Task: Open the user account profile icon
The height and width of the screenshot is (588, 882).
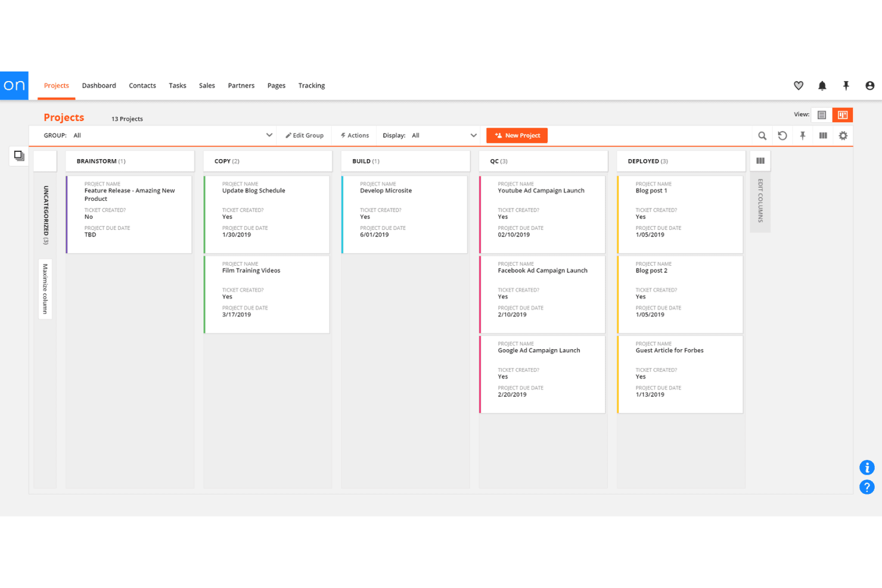Action: pos(870,86)
